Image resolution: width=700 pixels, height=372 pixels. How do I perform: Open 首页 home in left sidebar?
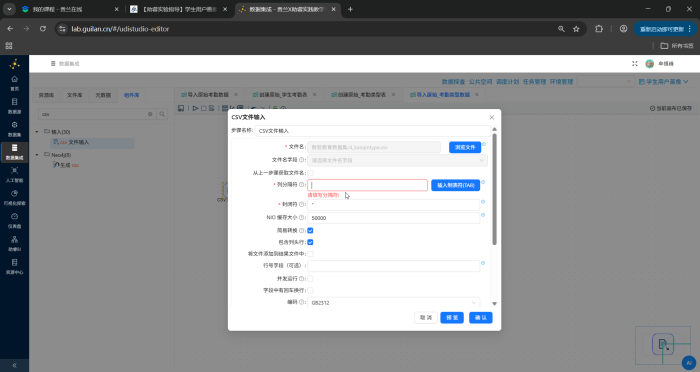(14, 83)
